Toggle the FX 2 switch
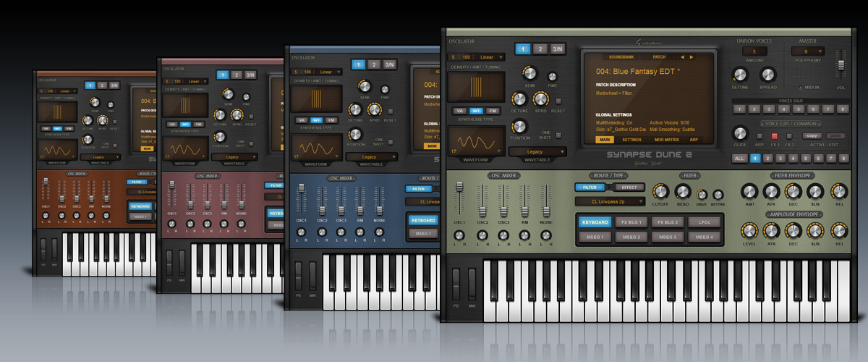The image size is (868, 362). 788,135
